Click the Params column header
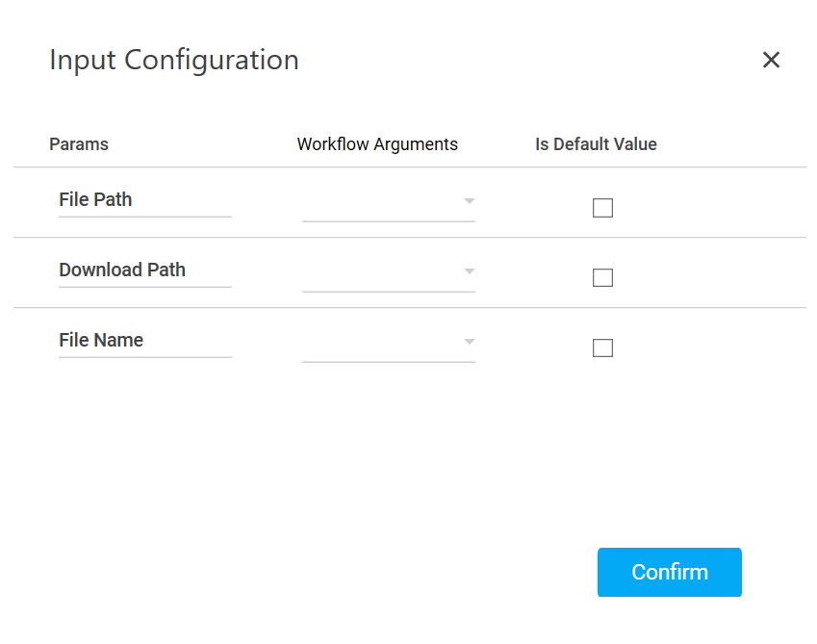 79,144
